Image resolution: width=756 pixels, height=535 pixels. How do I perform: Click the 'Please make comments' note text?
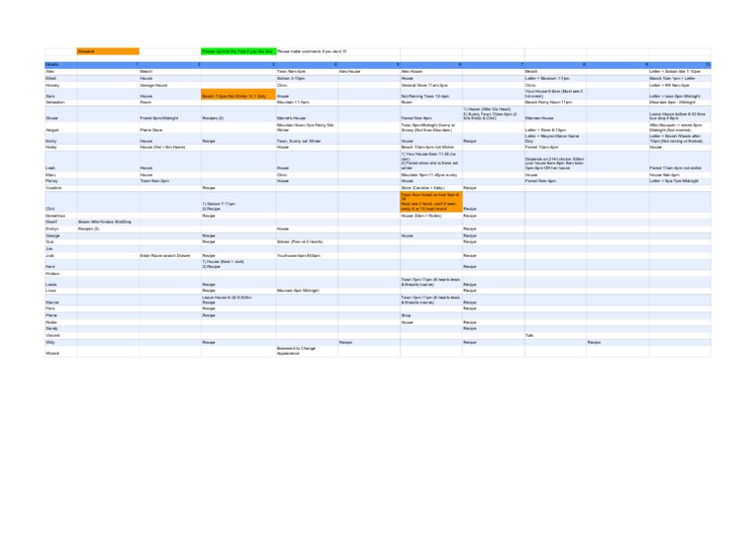coord(312,51)
